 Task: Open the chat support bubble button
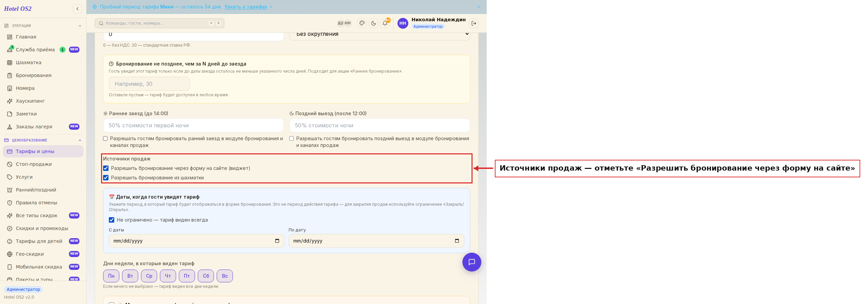point(472,262)
